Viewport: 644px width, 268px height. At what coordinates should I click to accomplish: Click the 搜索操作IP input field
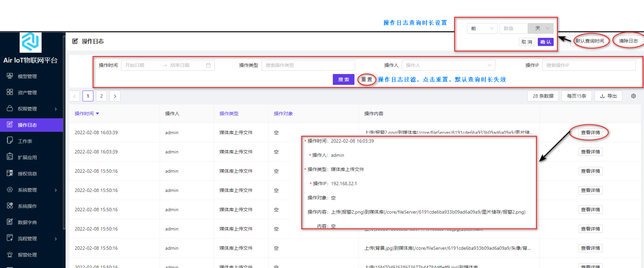coord(589,65)
